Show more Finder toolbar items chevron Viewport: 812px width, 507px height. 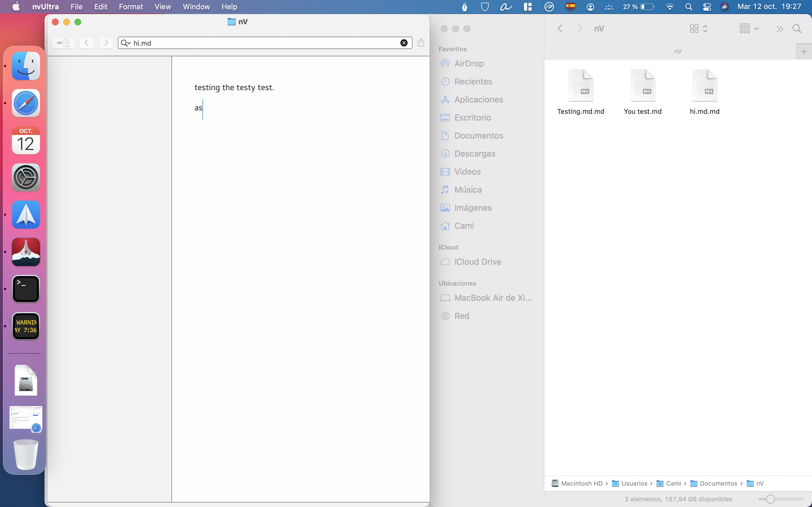pyautogui.click(x=780, y=29)
